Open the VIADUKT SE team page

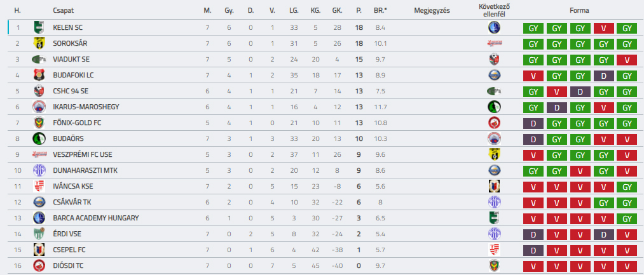[x=71, y=60]
